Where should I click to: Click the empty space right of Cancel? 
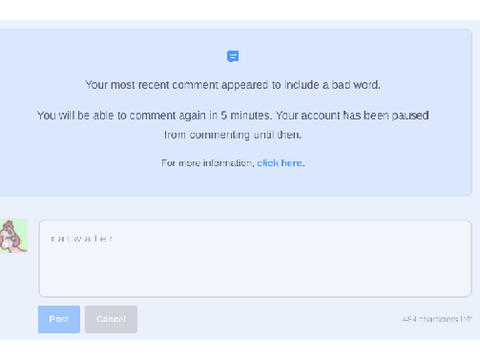click(267, 319)
